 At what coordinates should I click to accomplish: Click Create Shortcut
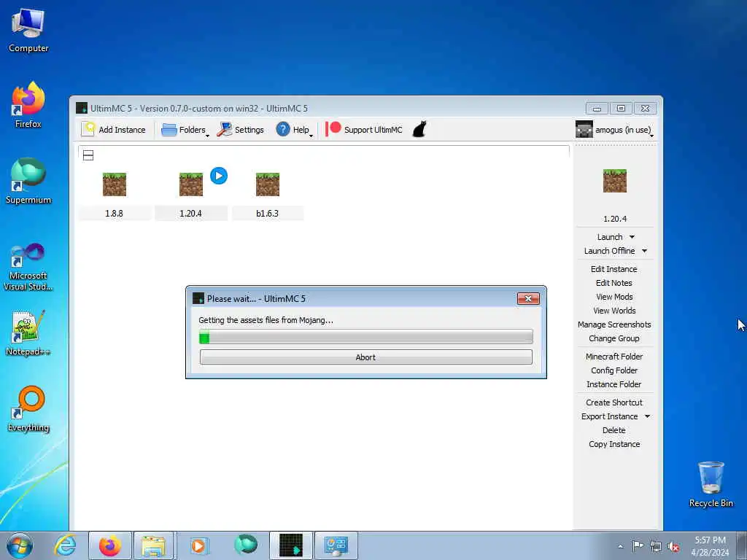[x=614, y=402]
